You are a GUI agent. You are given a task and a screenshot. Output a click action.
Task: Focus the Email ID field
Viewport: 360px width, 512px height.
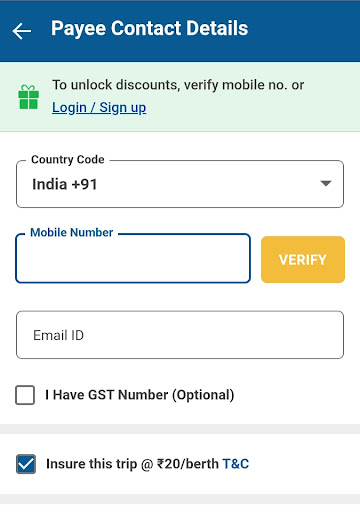point(180,335)
